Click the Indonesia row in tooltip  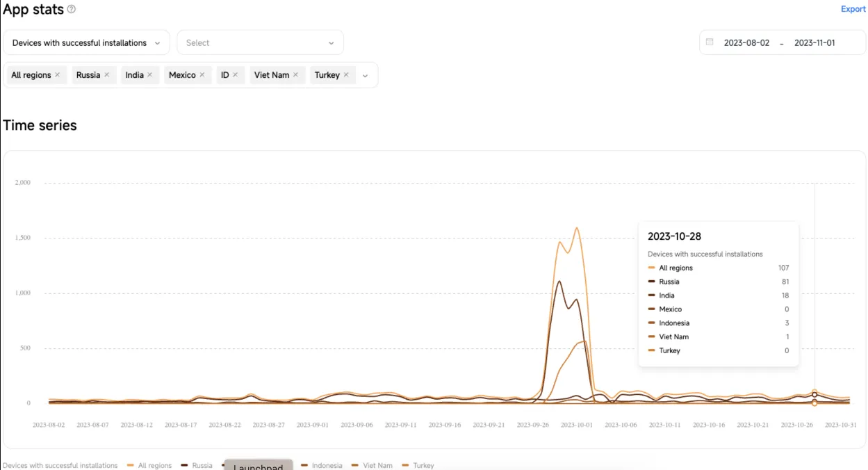tap(719, 323)
